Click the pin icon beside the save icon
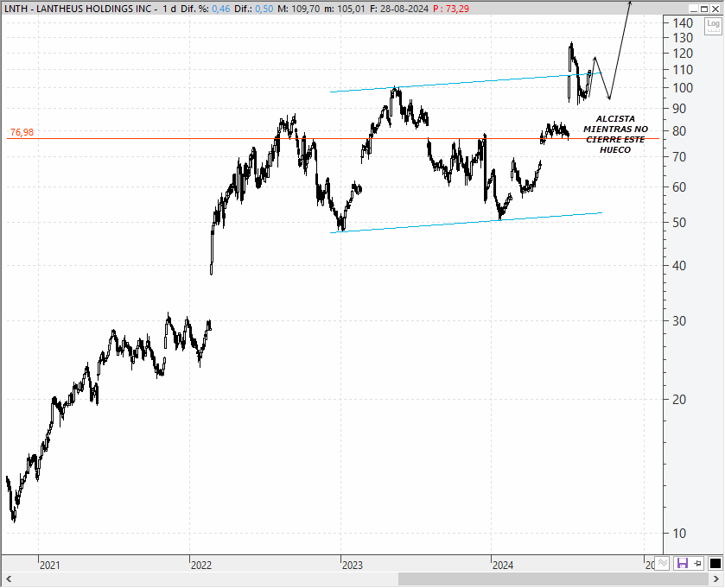725x588 pixels. (x=697, y=563)
